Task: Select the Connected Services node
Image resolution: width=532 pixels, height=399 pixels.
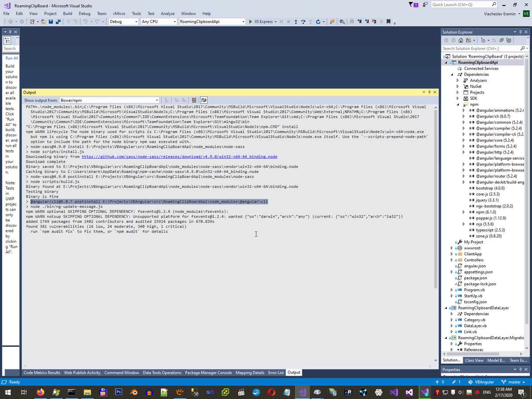Action: click(x=481, y=69)
